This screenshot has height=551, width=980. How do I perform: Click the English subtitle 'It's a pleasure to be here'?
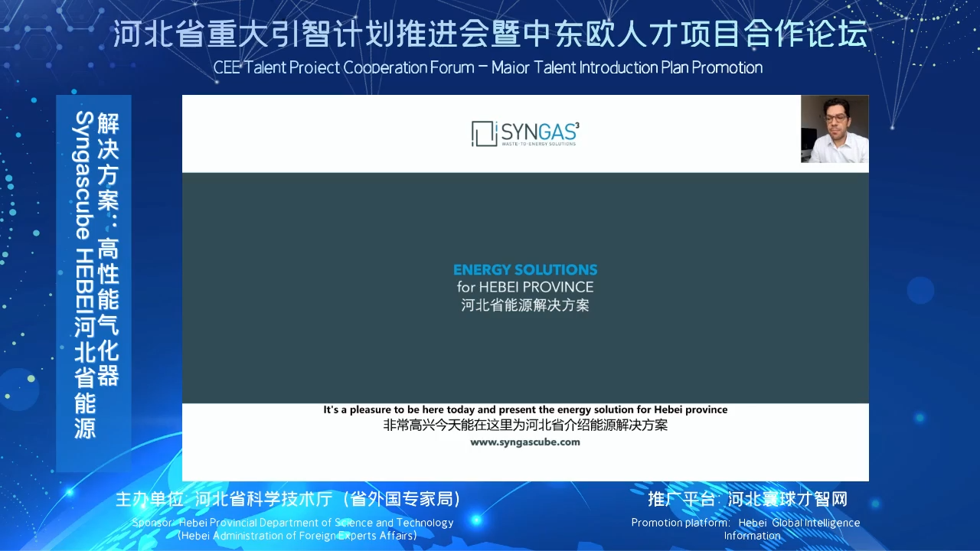(525, 409)
